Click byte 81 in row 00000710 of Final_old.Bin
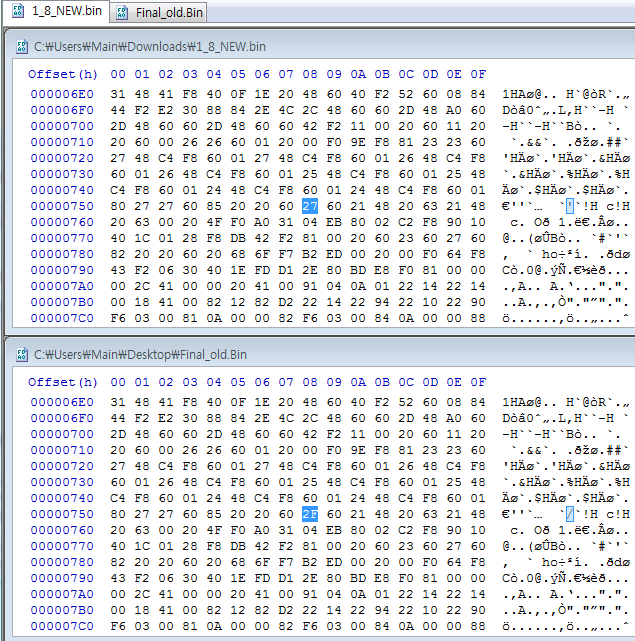This screenshot has width=635, height=641. click(x=406, y=450)
